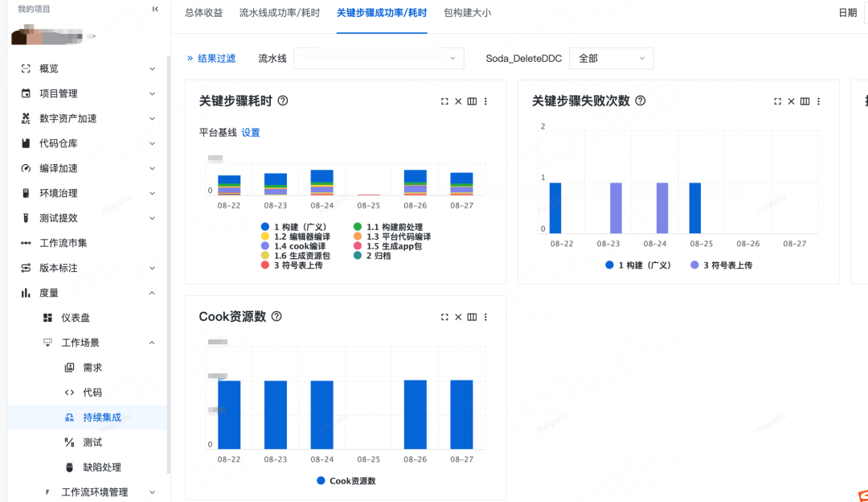The width and height of the screenshot is (868, 502).
Task: Close the 关键步骤失败次数 chart card
Action: point(791,101)
